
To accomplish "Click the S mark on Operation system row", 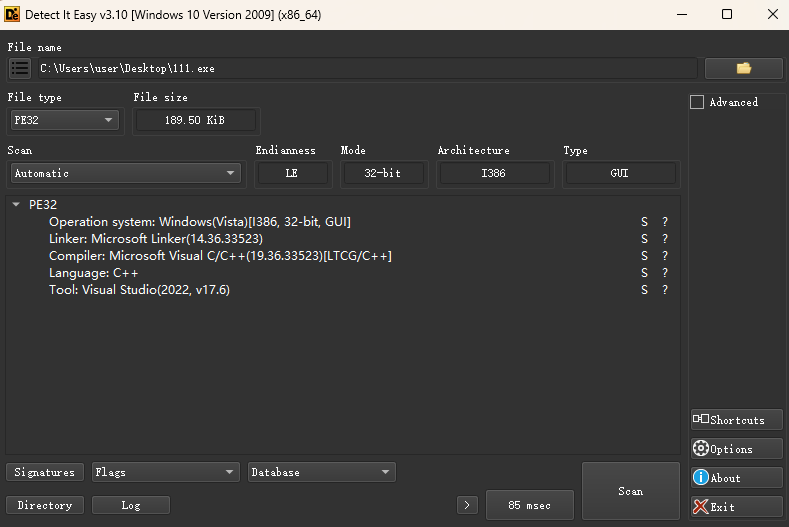I will [644, 221].
